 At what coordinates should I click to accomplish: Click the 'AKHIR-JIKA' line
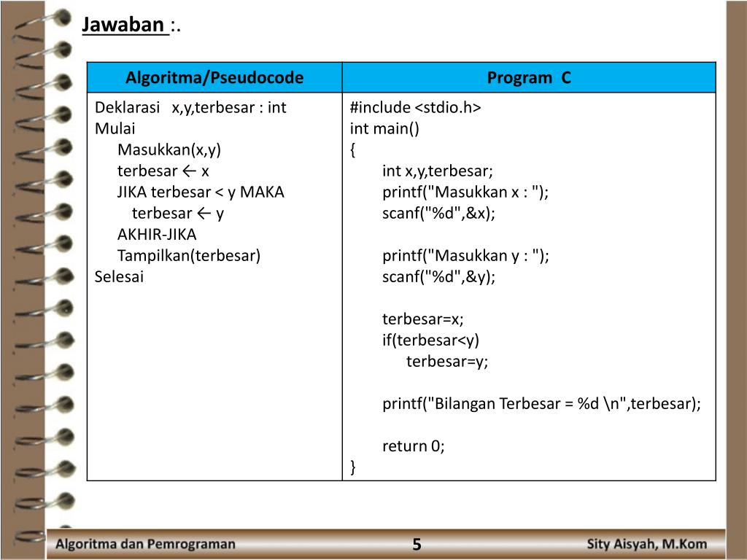pos(157,234)
